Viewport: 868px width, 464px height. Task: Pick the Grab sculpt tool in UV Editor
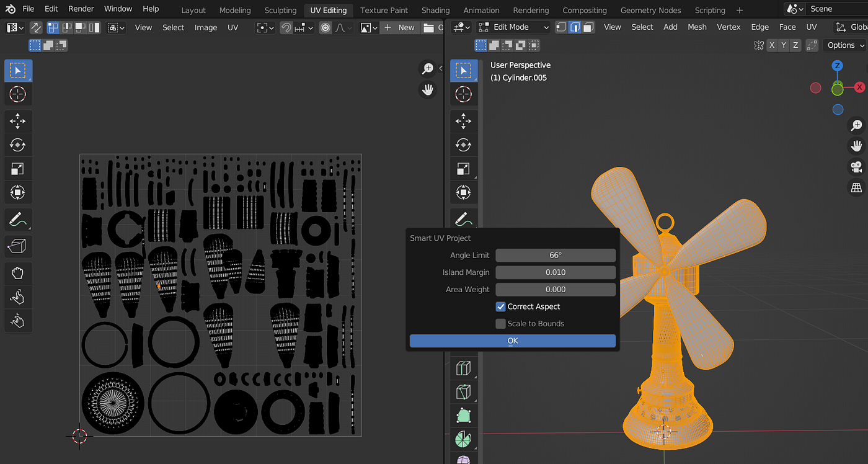click(18, 272)
